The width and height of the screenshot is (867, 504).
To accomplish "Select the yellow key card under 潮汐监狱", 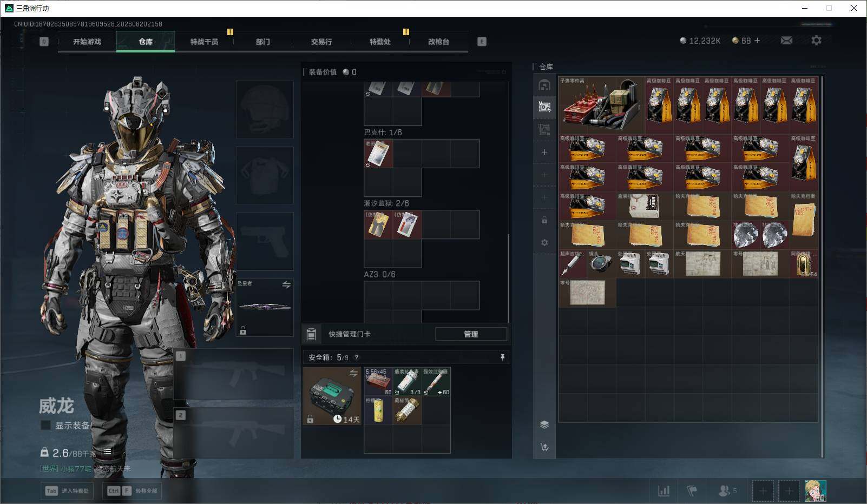I will pyautogui.click(x=378, y=224).
